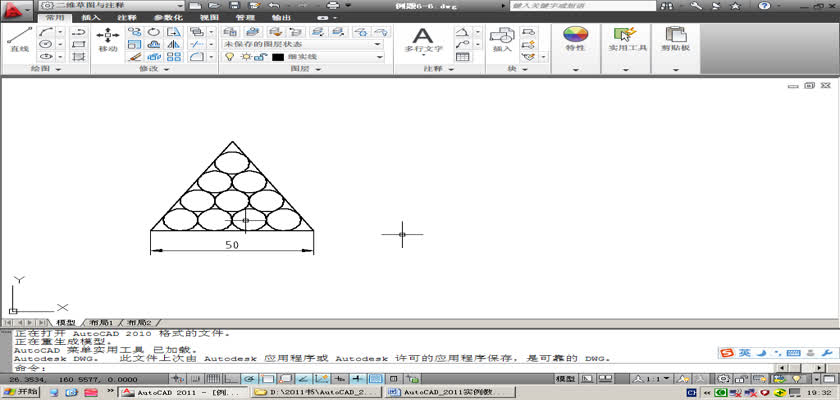Toggle the layer lock padlock icon
The height and width of the screenshot is (400, 840).
pyautogui.click(x=258, y=58)
